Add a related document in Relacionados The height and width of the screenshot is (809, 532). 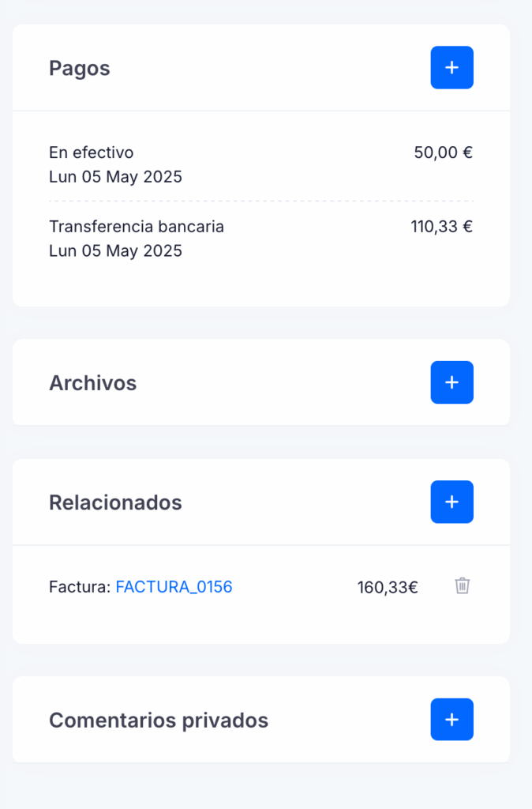point(451,502)
